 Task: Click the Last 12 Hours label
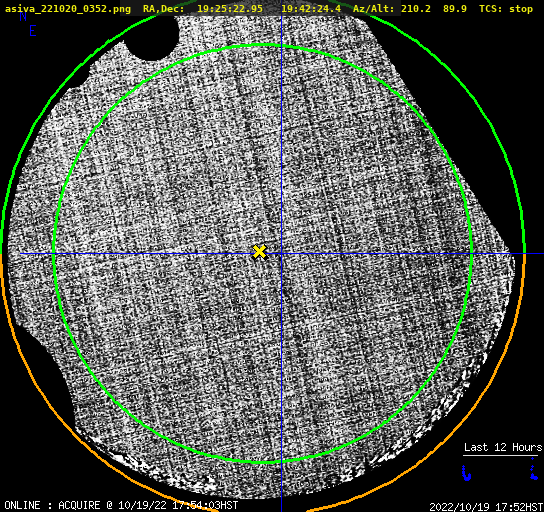coord(503,447)
